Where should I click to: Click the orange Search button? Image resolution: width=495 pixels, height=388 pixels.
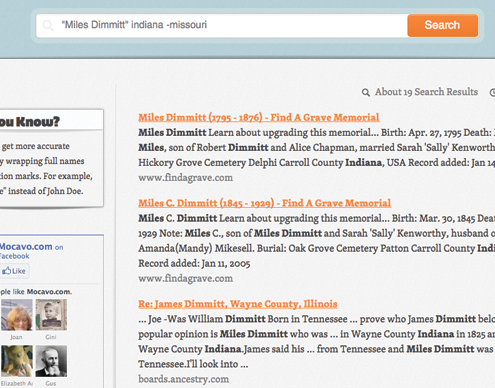point(442,25)
